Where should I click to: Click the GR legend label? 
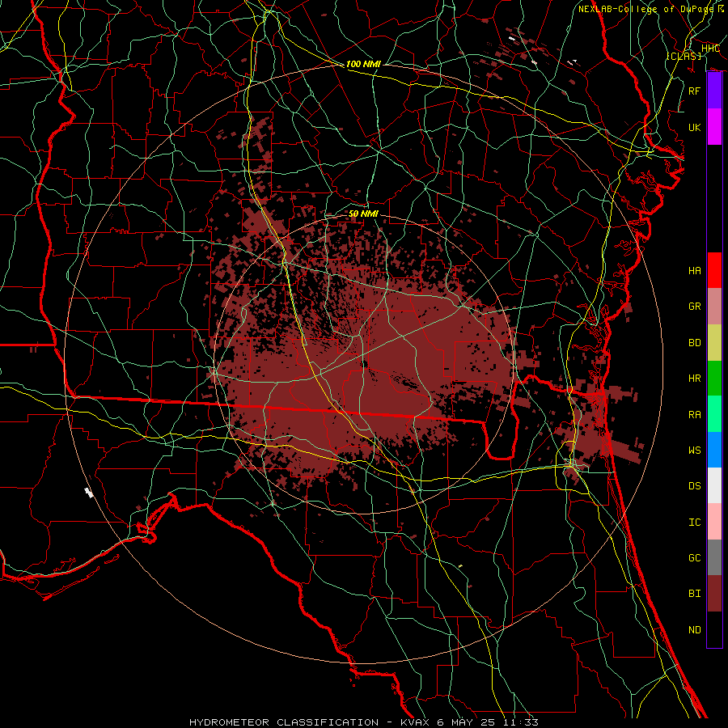click(x=694, y=307)
